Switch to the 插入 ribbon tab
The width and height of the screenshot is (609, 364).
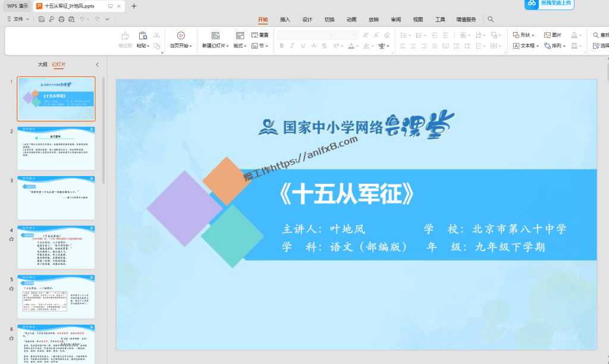(x=285, y=19)
